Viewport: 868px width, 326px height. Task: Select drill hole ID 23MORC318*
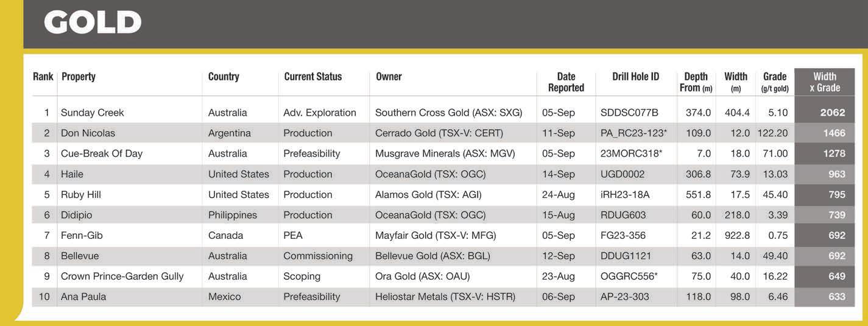631,154
